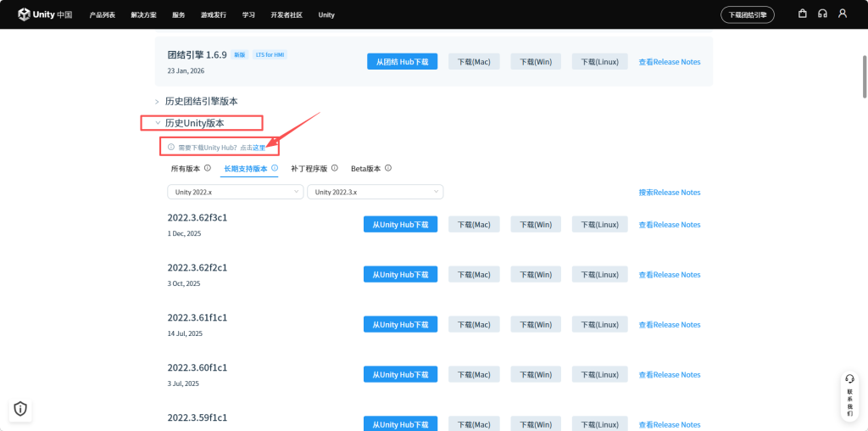The height and width of the screenshot is (431, 868).
Task: Open the Unity 2022.3.x minor version dropdown
Action: pyautogui.click(x=376, y=192)
